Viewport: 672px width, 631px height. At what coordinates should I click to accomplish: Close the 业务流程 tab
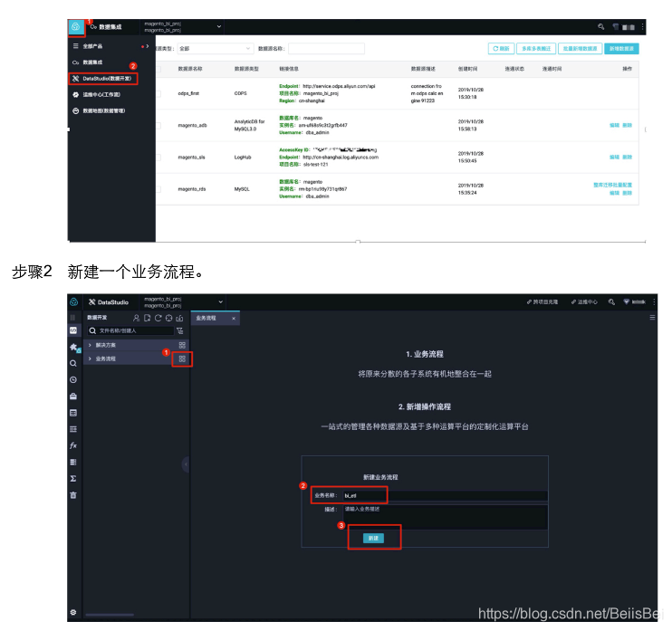click(234, 319)
